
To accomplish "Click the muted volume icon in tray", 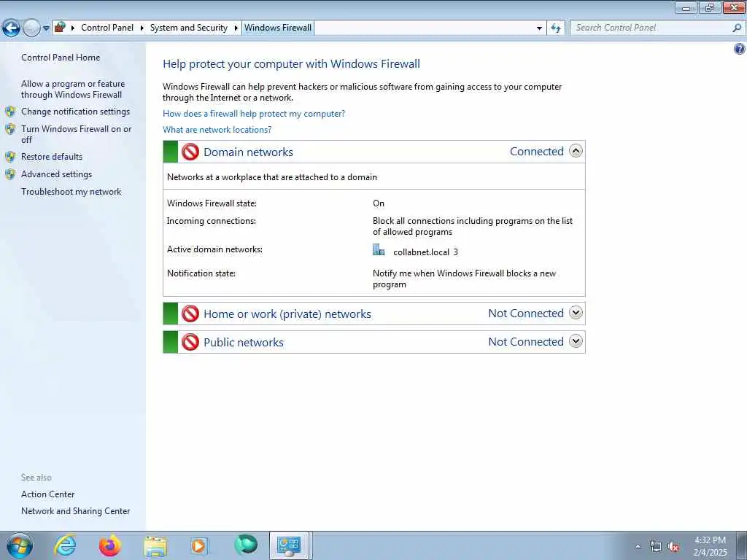I will pos(673,547).
